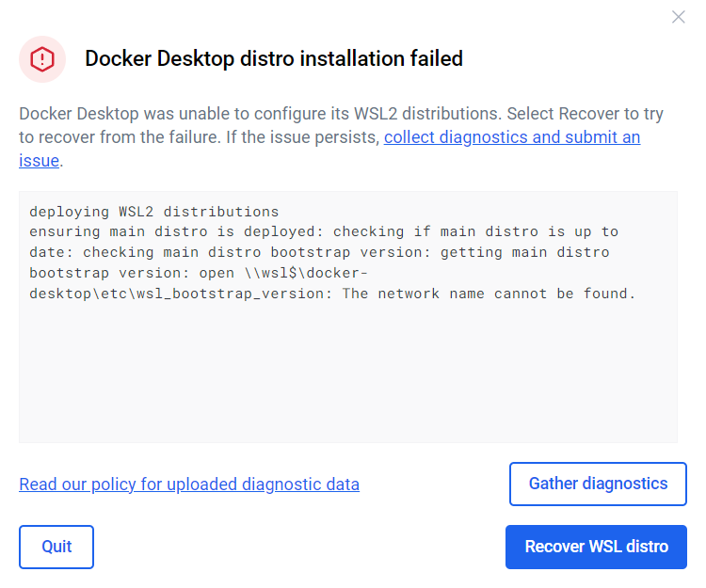Click the Gather diagnostics button
706x588 pixels.
point(598,485)
